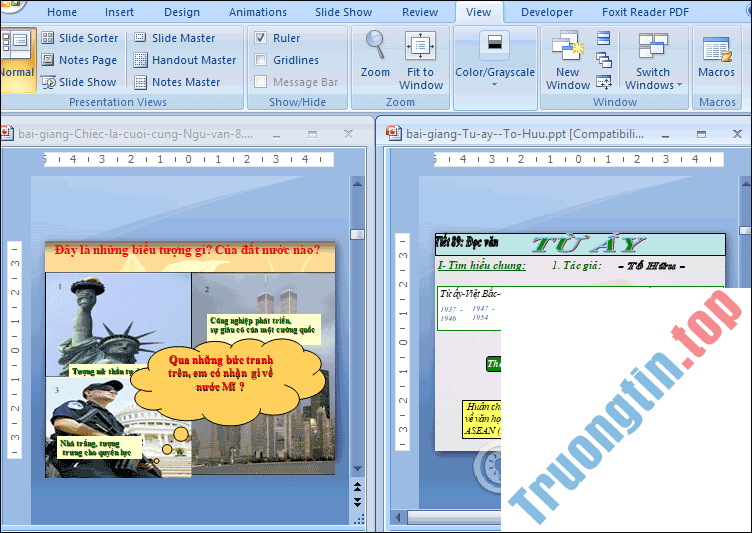Select the View tab
Image resolution: width=752 pixels, height=533 pixels.
[478, 12]
